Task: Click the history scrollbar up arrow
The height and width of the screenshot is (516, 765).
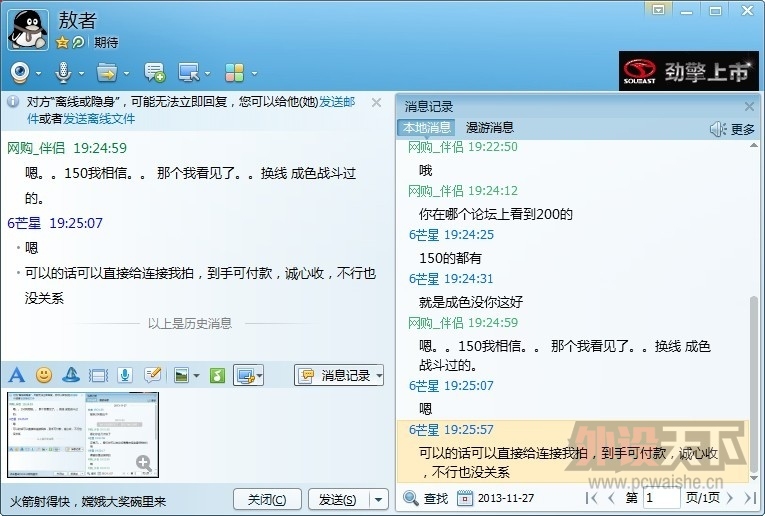Action: pos(754,145)
